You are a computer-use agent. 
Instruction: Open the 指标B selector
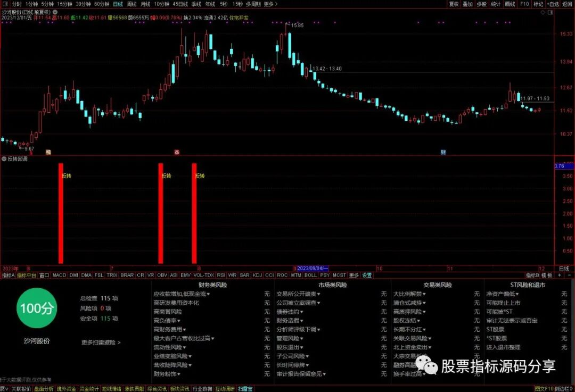click(x=532, y=275)
